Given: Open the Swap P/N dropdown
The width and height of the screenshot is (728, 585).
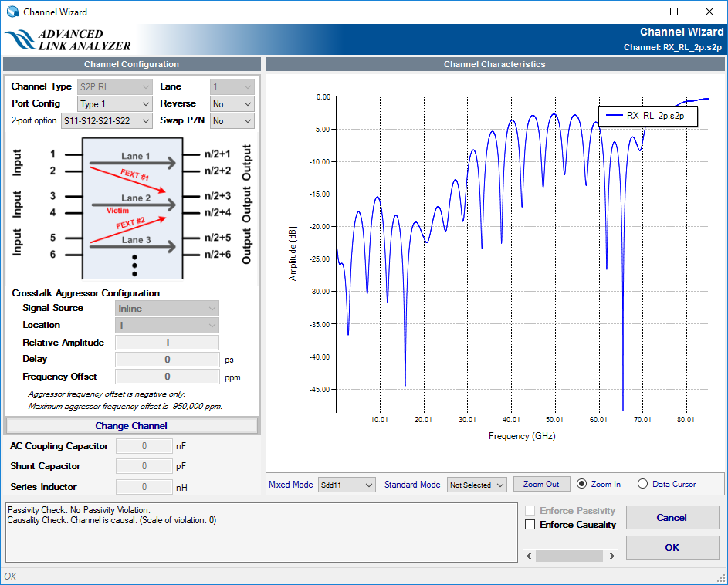Looking at the screenshot, I should coord(232,121).
